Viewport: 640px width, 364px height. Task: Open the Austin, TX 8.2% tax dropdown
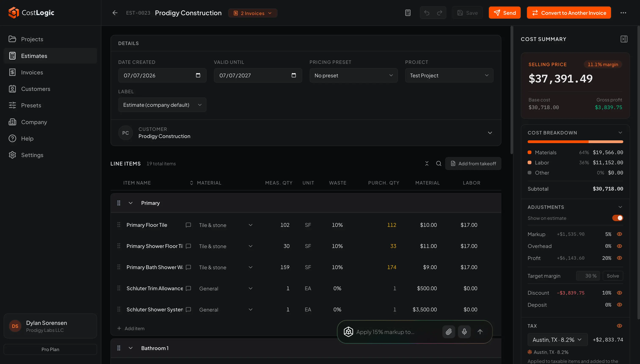(557, 340)
